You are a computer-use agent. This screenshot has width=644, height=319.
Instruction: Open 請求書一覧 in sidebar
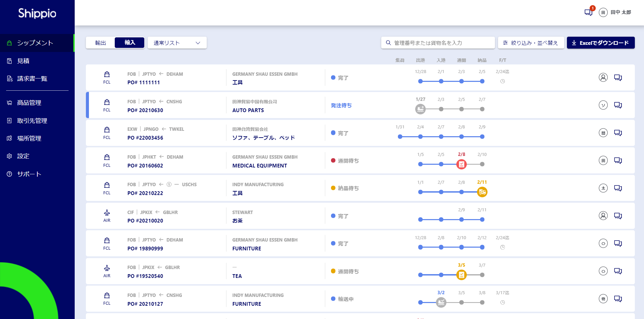[x=32, y=79]
